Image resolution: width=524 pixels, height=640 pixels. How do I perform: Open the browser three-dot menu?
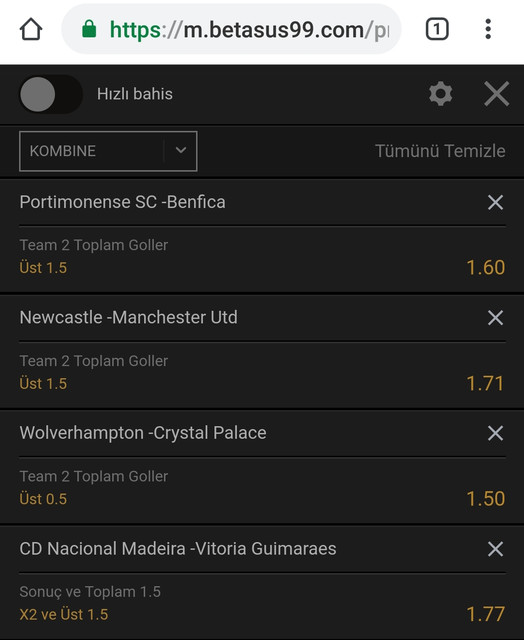[488, 29]
